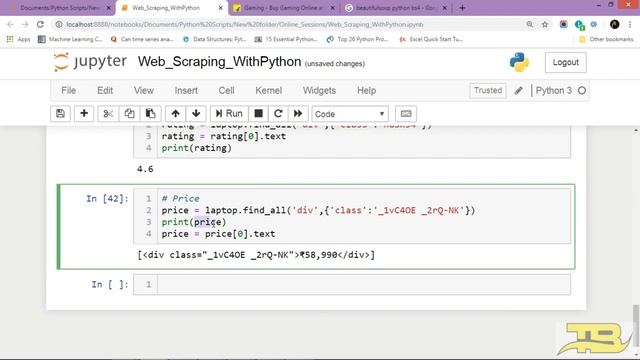Image resolution: width=640 pixels, height=360 pixels.
Task: Restart kernel and run all cells icon
Action: [298, 113]
